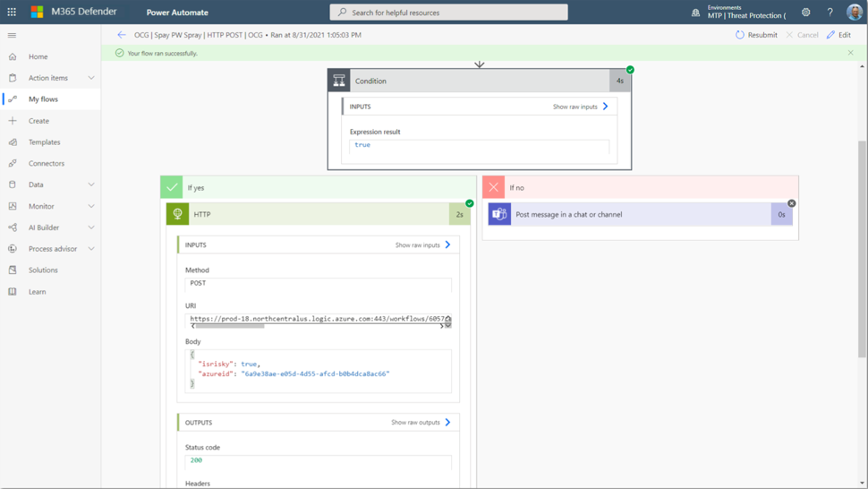Click the HTTP globe action icon
Screen dimensions: 868x489
click(178, 214)
